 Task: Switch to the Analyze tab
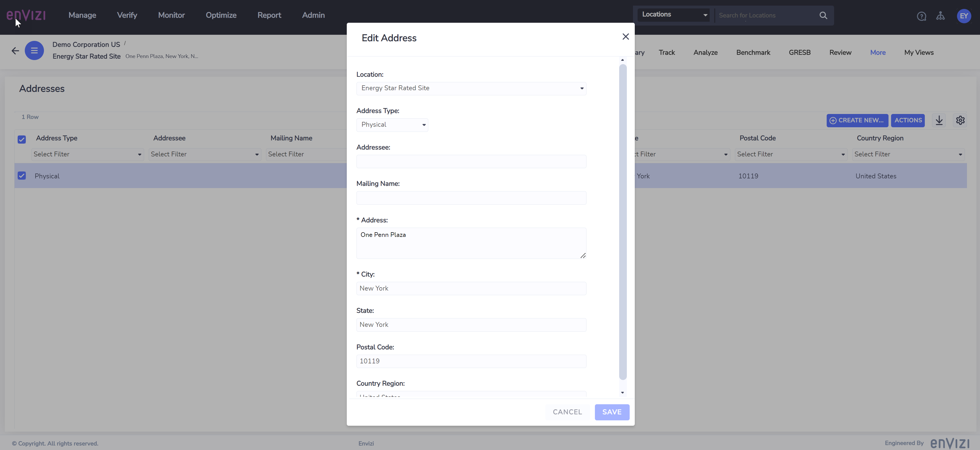[x=705, y=52]
